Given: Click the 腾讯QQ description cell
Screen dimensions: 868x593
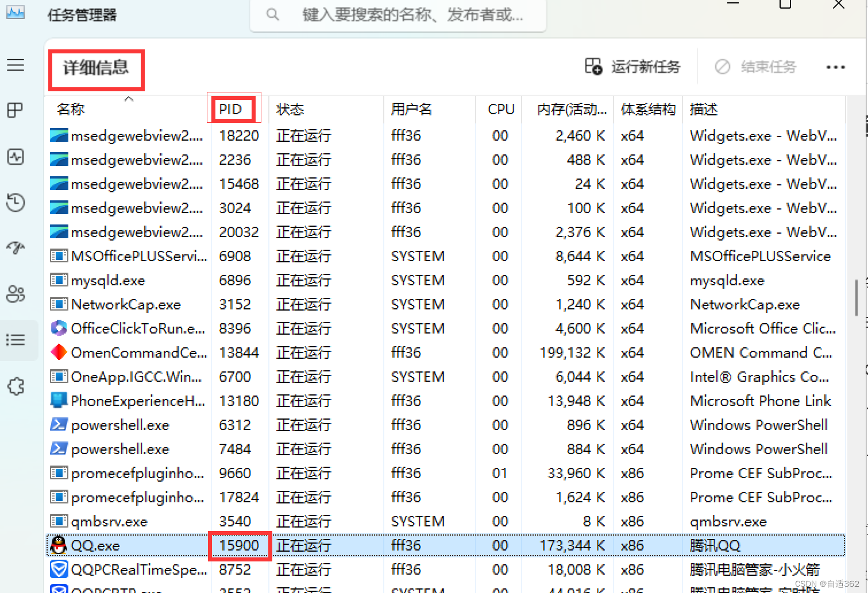Looking at the screenshot, I should [x=715, y=545].
